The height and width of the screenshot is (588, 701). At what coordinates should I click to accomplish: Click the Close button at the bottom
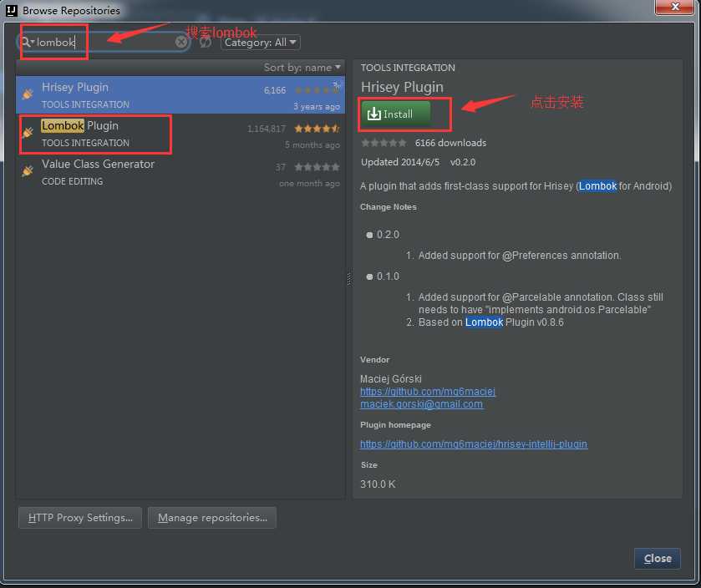(658, 559)
